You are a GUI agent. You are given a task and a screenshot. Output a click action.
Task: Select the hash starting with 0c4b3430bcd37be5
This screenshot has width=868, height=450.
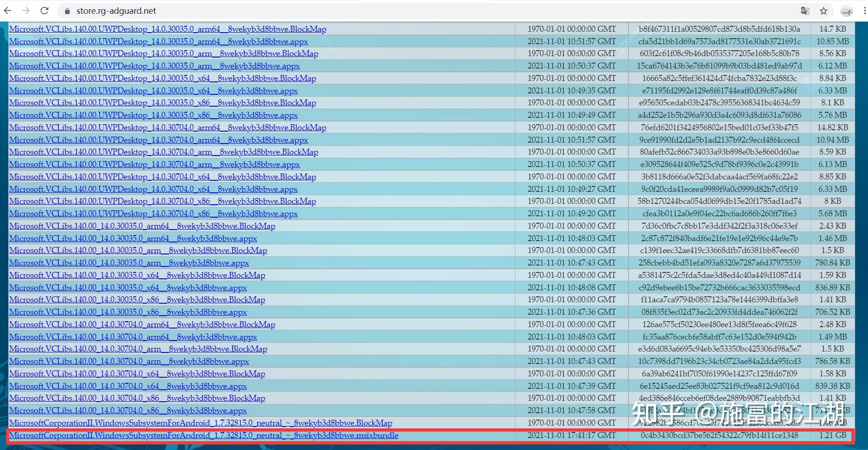click(x=720, y=435)
